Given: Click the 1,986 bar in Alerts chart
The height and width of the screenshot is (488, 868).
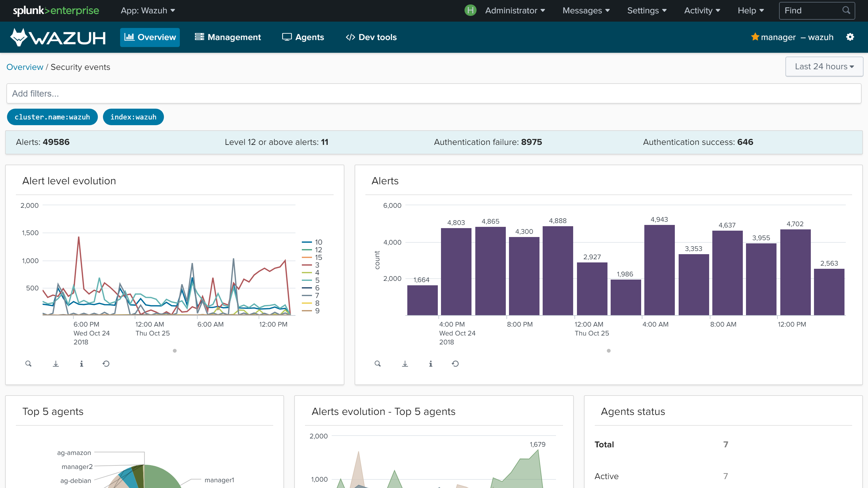Looking at the screenshot, I should 625,297.
